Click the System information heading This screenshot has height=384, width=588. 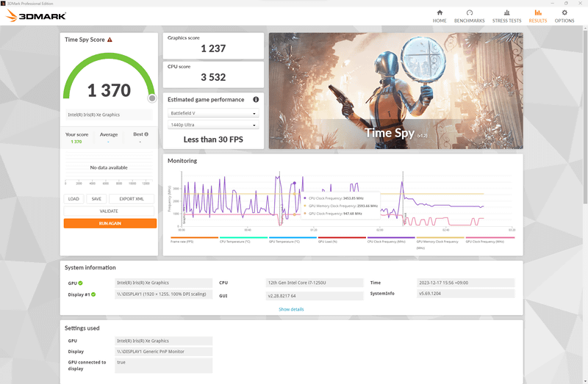click(x=90, y=267)
